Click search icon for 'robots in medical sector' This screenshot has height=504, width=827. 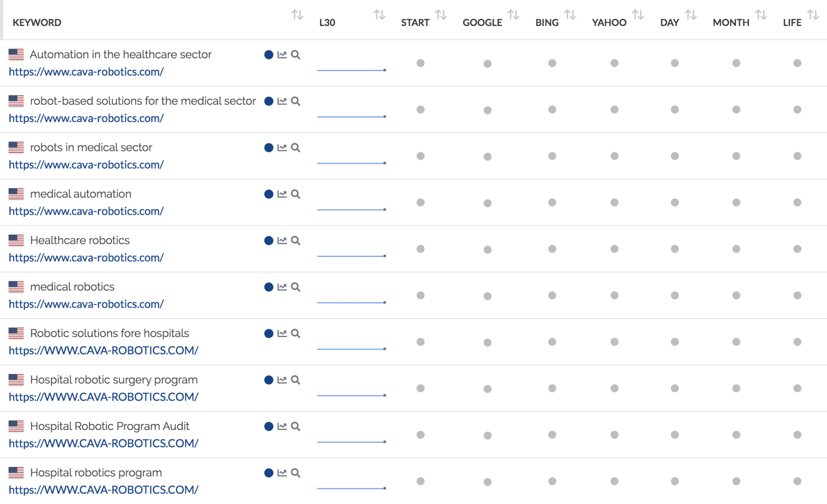click(295, 148)
